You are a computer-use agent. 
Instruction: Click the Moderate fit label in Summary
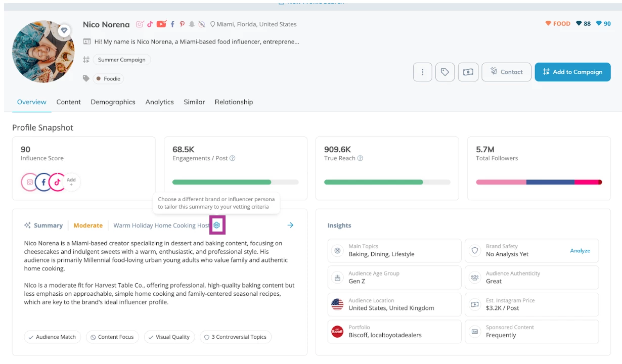[x=88, y=225]
